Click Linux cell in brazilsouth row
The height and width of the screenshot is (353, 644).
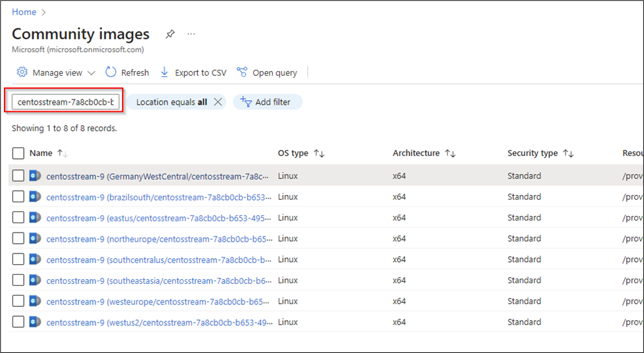tap(288, 197)
